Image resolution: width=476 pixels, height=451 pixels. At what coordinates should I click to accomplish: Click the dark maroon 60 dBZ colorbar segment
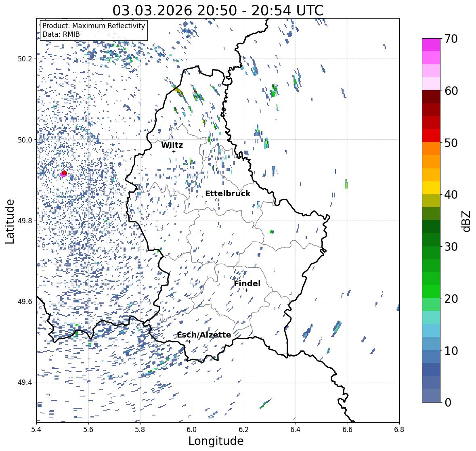click(x=431, y=96)
